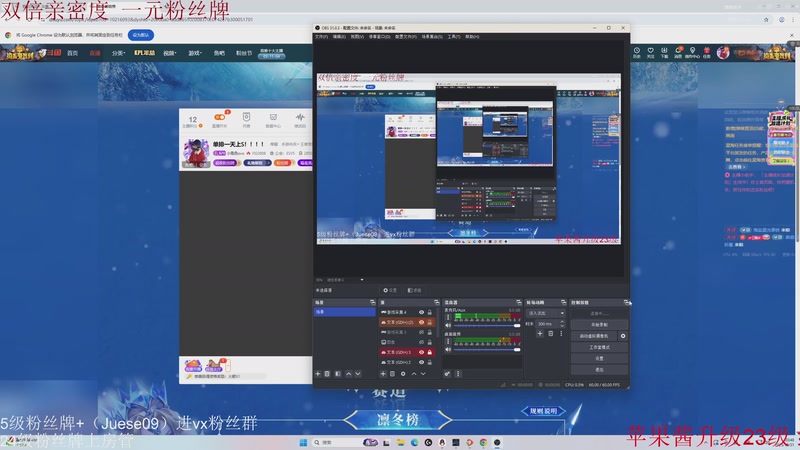Screen dimensions: 800x450
Task: Open Desktop Audio channel three-dot options
Action: coord(448,341)
